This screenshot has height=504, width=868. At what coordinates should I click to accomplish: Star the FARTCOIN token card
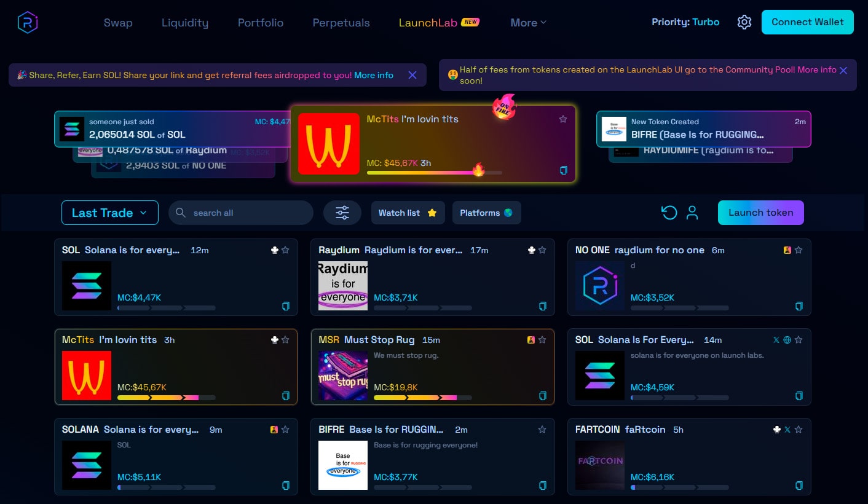[799, 430]
